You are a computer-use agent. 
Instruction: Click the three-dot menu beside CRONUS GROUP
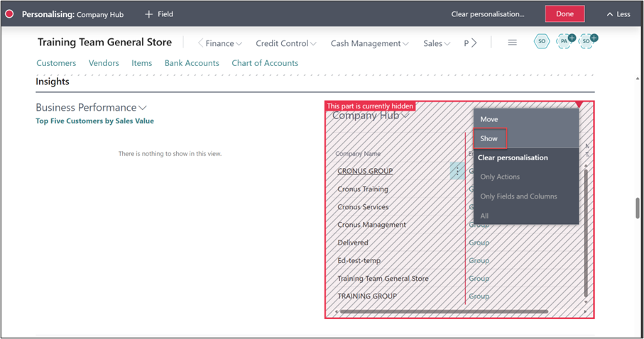(x=457, y=171)
